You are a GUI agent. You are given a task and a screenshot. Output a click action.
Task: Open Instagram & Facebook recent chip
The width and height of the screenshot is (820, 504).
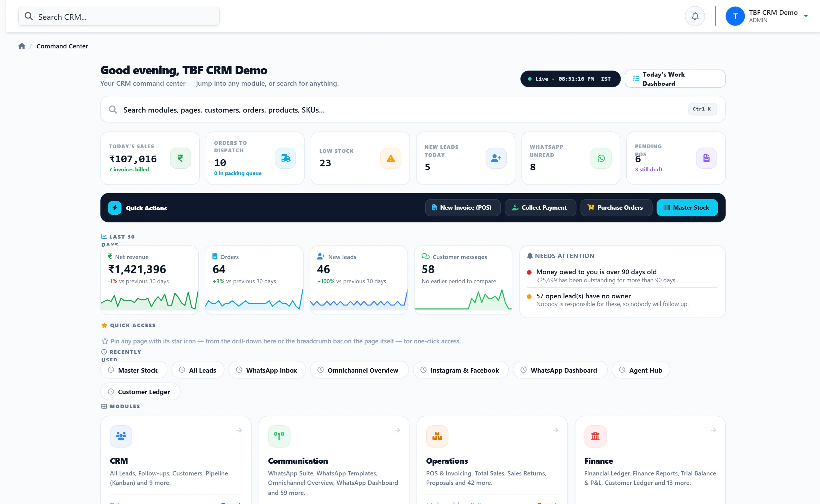pyautogui.click(x=461, y=370)
